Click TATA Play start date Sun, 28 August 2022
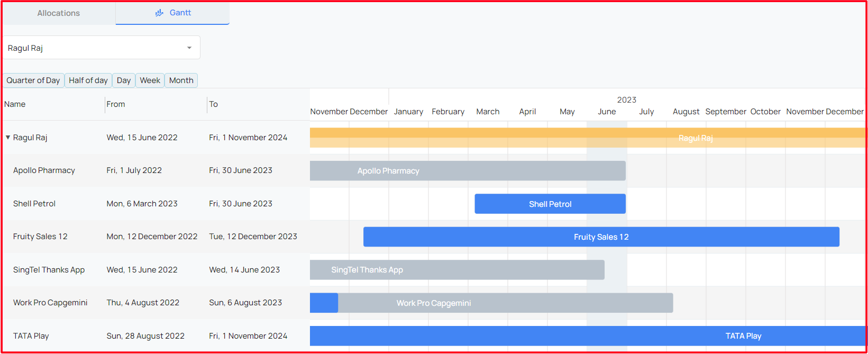 click(145, 336)
